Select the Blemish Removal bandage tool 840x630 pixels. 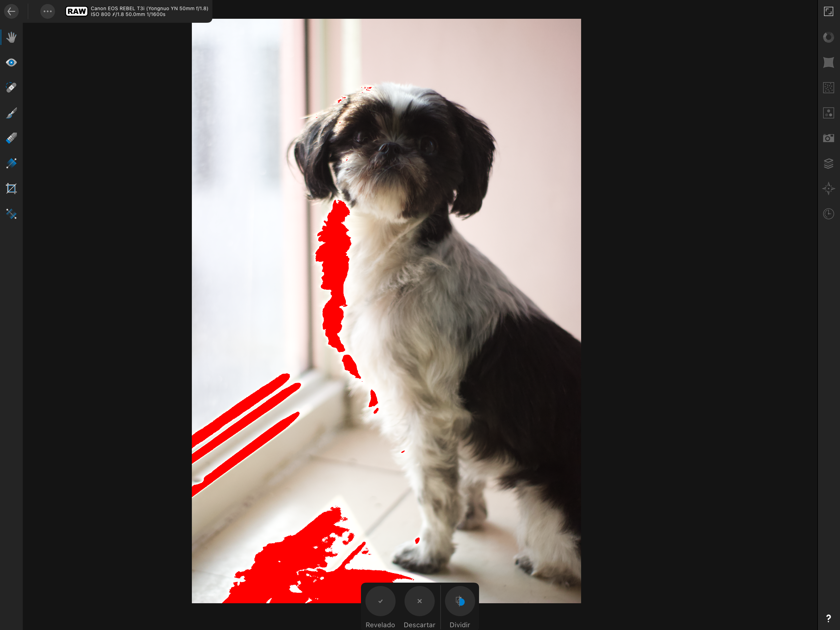coord(11,88)
